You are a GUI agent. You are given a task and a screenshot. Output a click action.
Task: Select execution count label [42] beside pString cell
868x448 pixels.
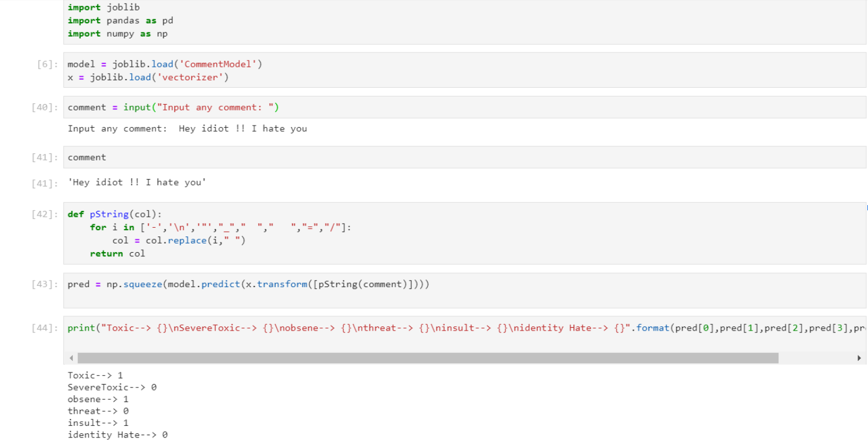click(x=42, y=214)
